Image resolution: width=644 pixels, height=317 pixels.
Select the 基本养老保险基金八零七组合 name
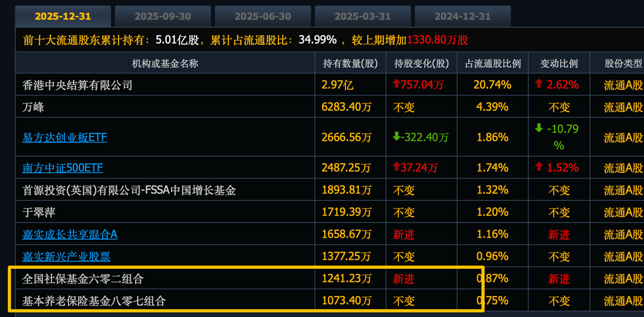tap(94, 301)
